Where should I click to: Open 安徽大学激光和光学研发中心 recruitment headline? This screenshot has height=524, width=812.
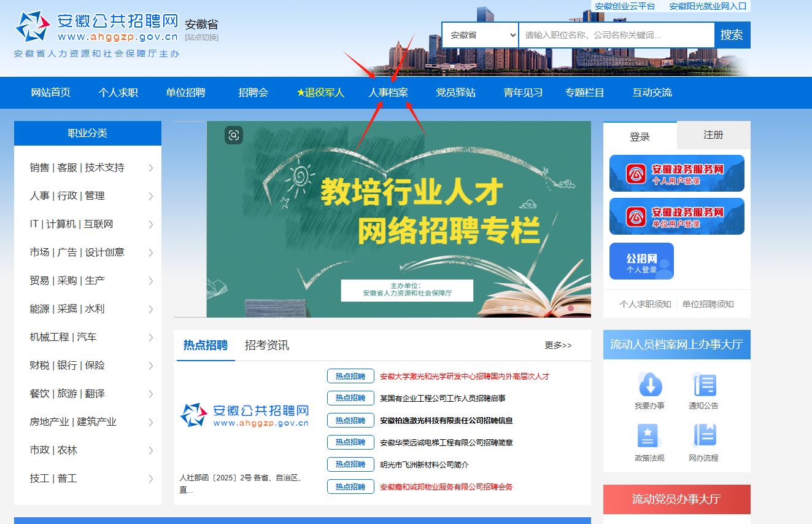pyautogui.click(x=465, y=377)
